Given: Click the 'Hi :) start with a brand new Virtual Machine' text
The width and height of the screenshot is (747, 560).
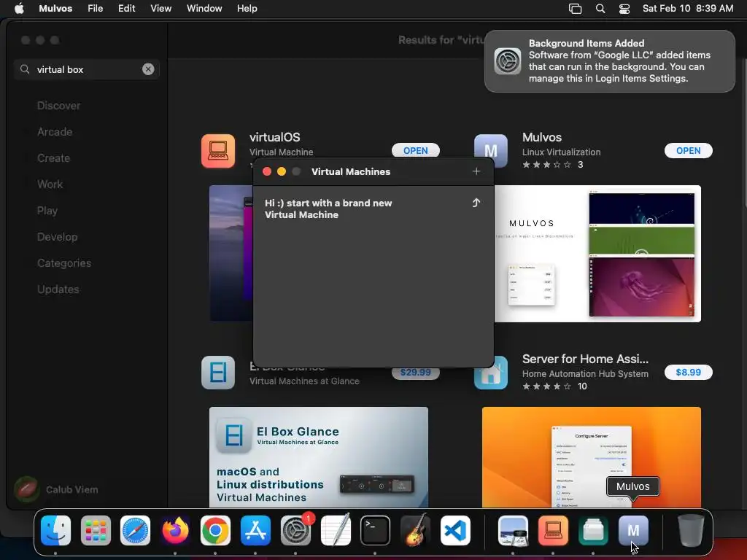Looking at the screenshot, I should click(328, 209).
